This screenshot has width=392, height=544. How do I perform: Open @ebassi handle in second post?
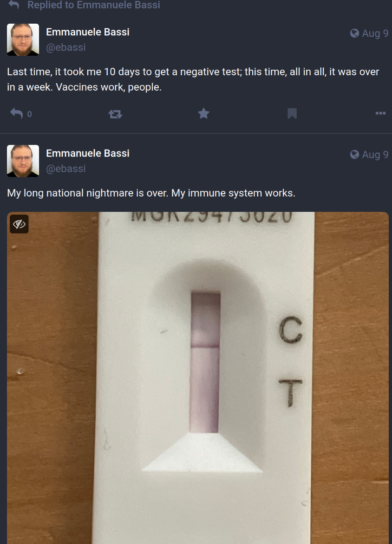[x=66, y=169]
